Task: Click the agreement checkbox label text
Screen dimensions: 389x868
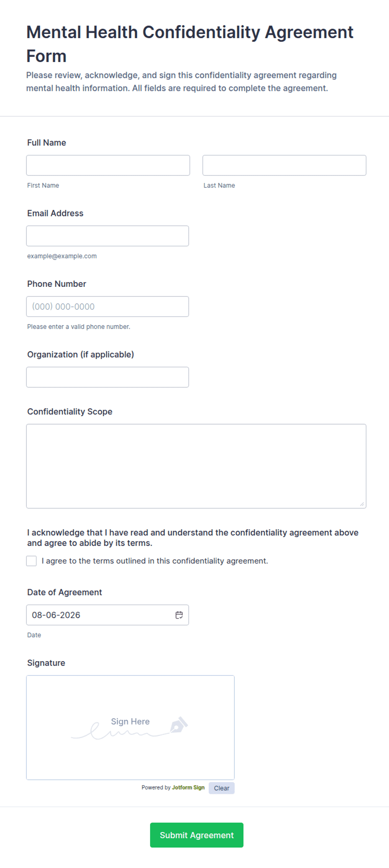Action: click(x=155, y=561)
